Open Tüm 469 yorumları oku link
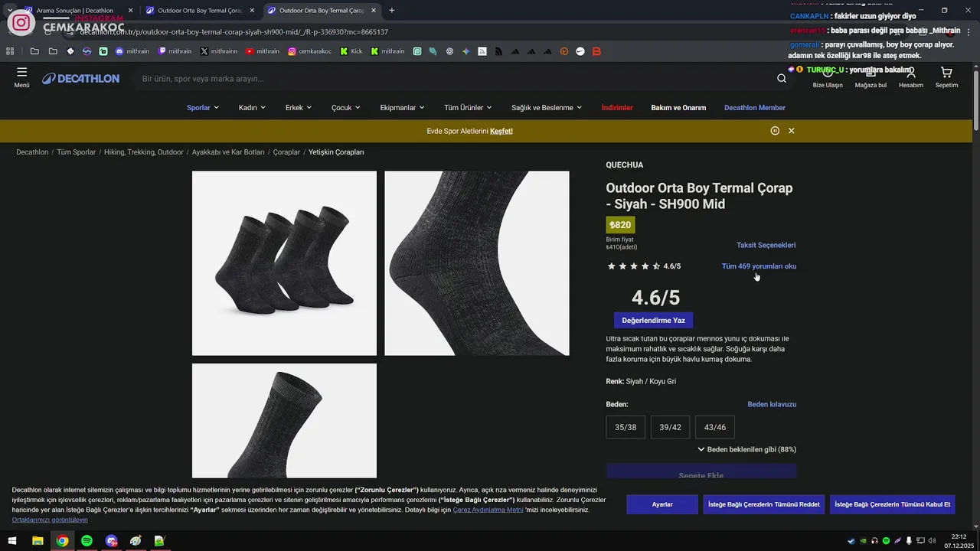This screenshot has width=980, height=551. coord(759,266)
